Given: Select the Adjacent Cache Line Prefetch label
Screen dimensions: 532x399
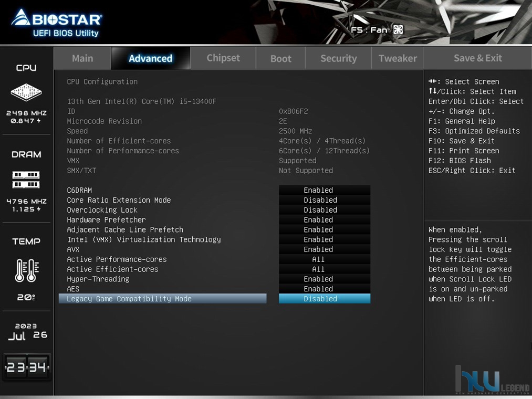Looking at the screenshot, I should (x=125, y=230).
